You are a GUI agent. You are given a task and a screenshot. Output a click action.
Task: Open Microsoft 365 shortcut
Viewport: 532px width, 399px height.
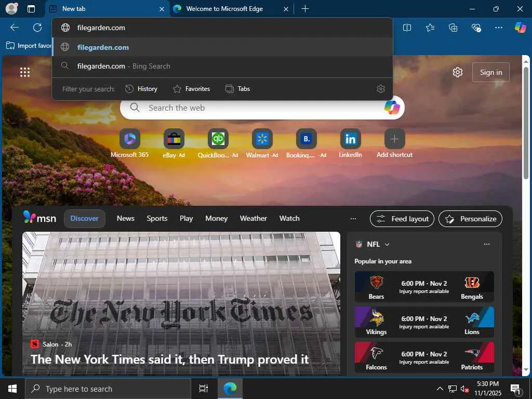[x=129, y=143]
